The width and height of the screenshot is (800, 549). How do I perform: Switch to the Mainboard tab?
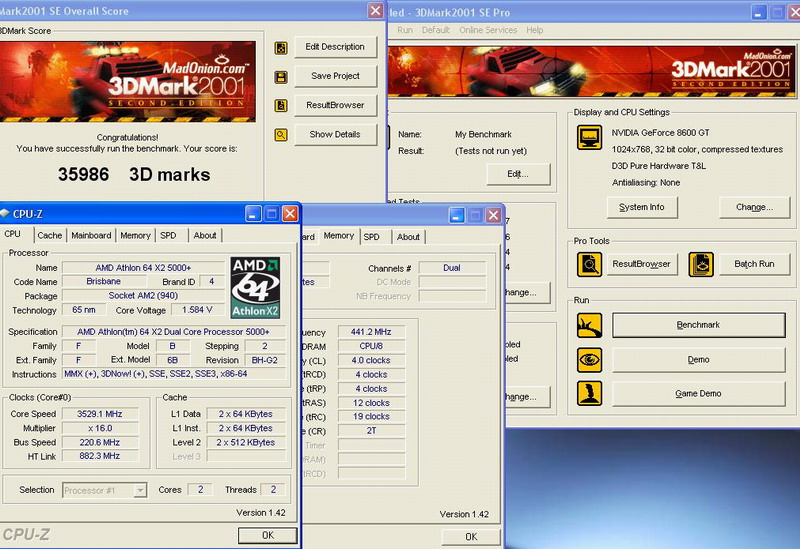click(91, 235)
